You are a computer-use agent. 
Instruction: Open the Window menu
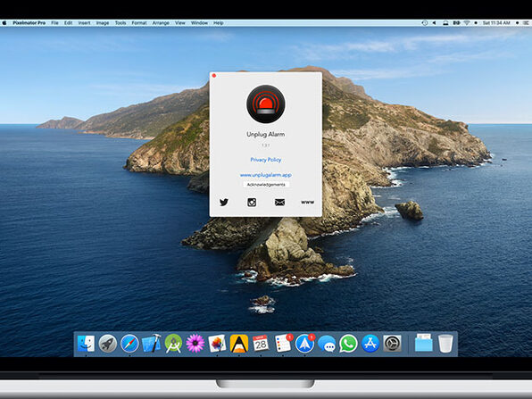point(199,23)
